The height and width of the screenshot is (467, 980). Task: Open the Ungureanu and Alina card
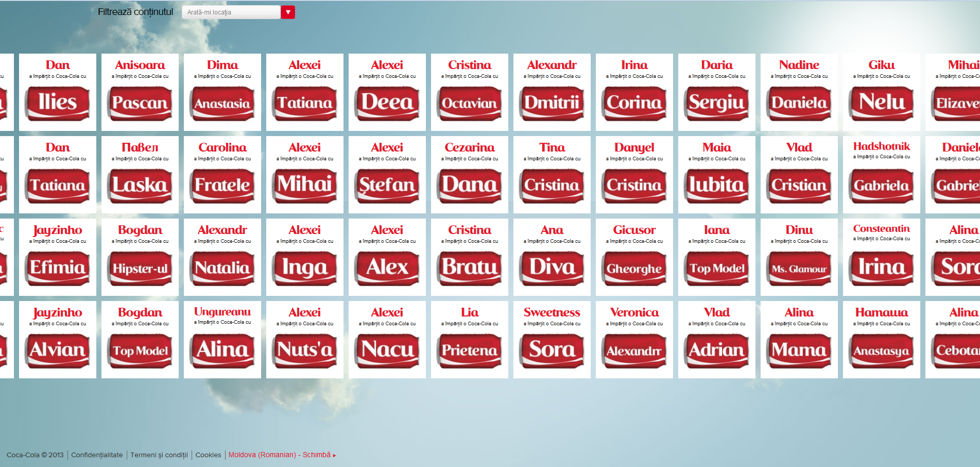(x=222, y=340)
